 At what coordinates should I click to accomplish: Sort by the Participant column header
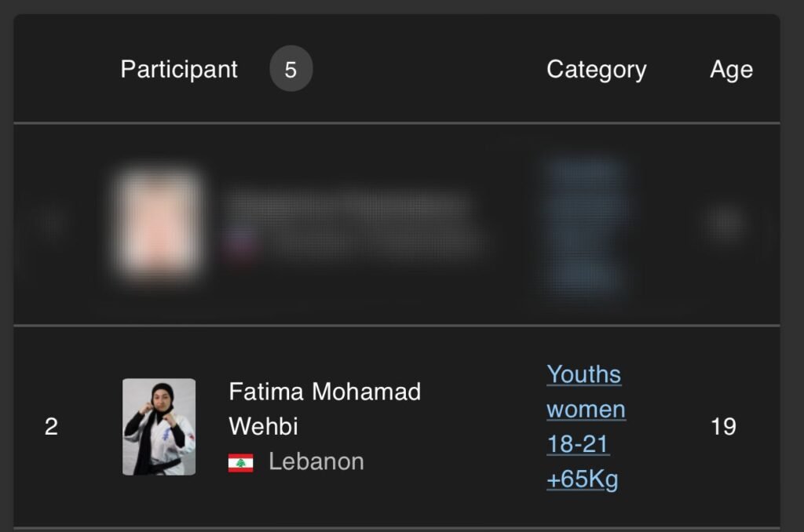click(179, 69)
